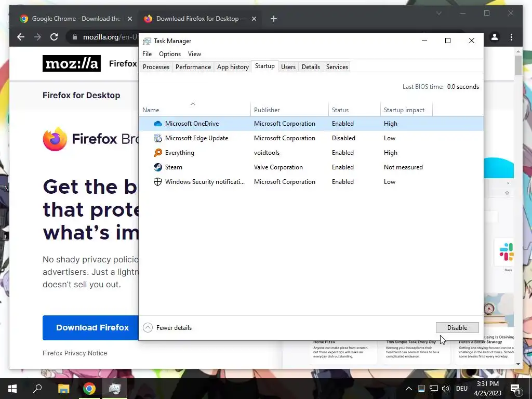Screen dimensions: 532x399
Task: Open Chrome three-dot menu
Action: [x=511, y=37]
